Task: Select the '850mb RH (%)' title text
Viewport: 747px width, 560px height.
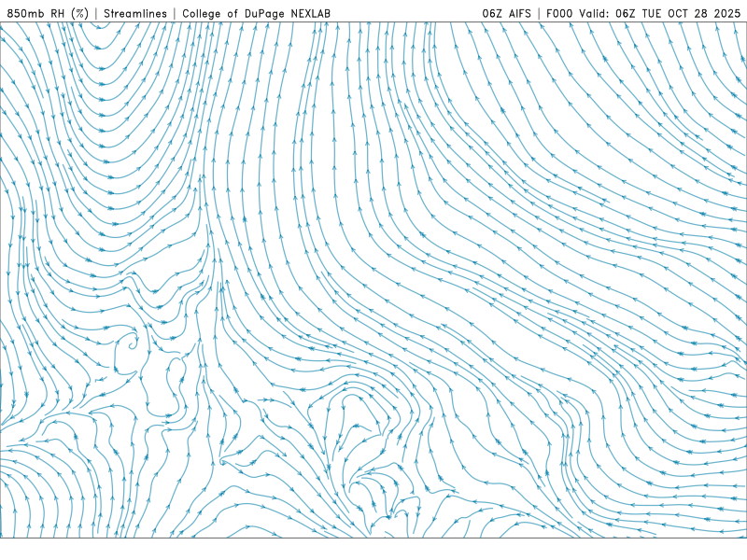Action: point(48,14)
